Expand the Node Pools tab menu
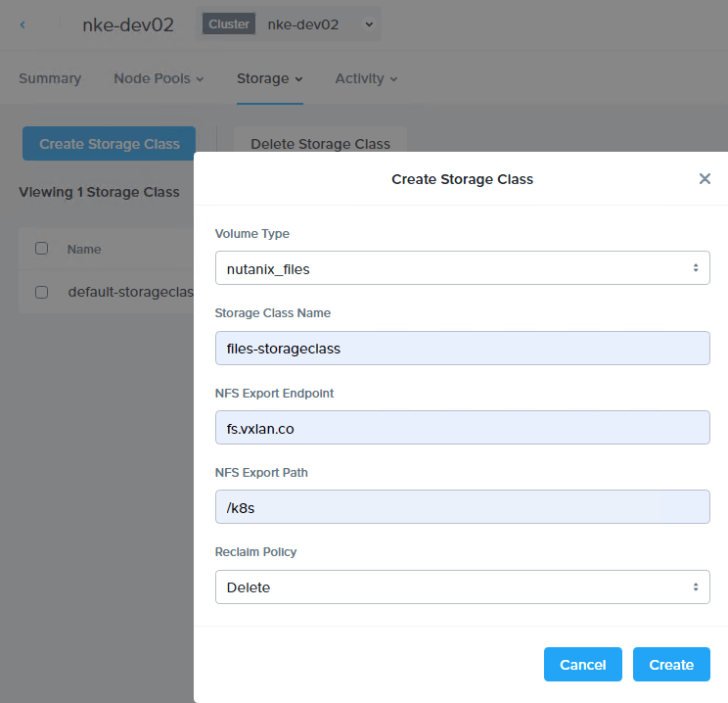 coord(159,78)
